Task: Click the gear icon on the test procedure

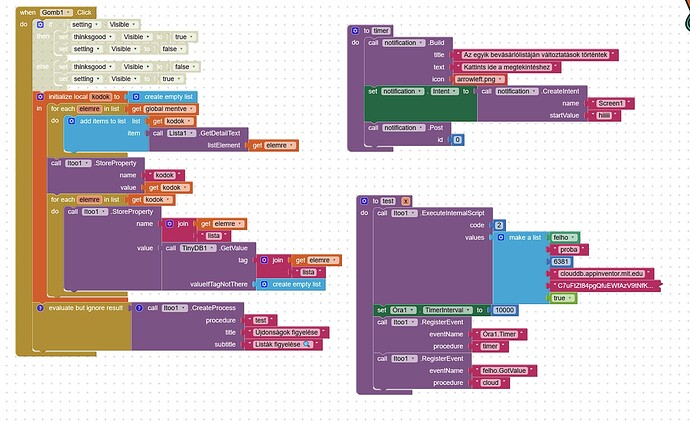Action: point(364,201)
